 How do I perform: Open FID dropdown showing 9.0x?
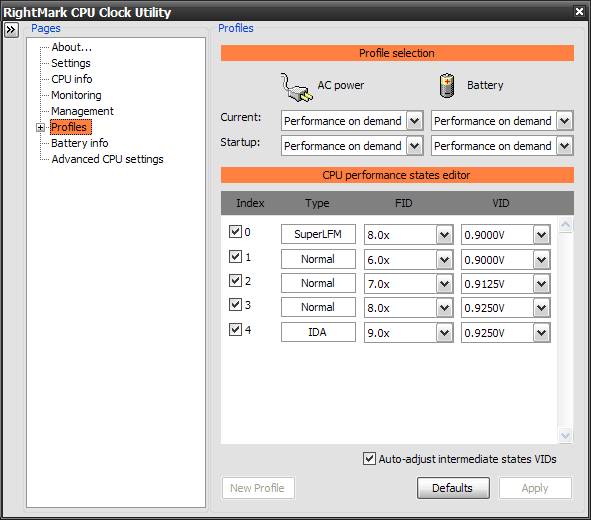tap(444, 333)
